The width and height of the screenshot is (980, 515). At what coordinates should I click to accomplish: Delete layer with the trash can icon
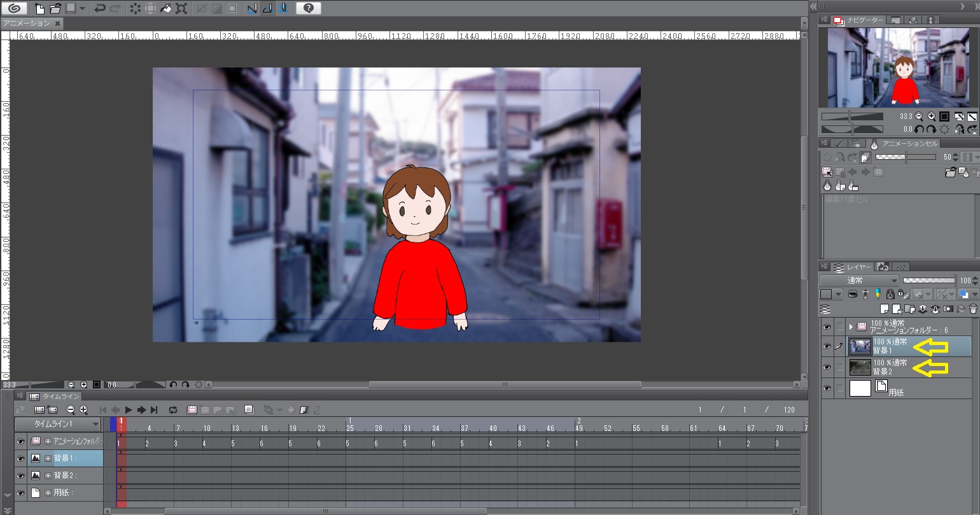click(x=972, y=309)
